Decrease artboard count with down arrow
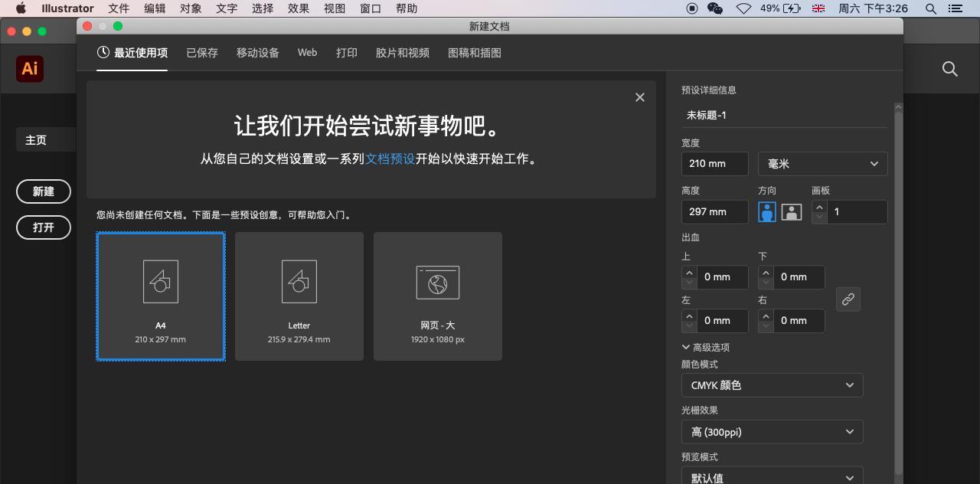This screenshot has height=484, width=980. tap(819, 217)
